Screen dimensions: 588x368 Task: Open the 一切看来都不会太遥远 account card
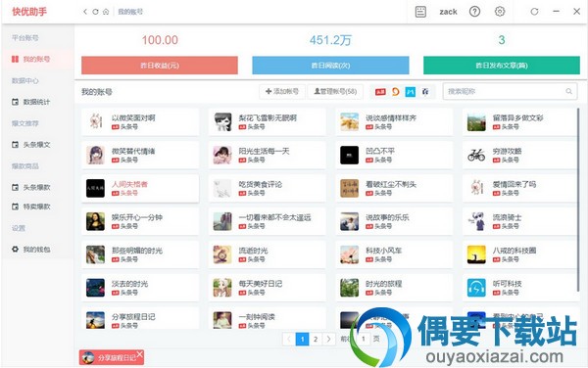267,221
